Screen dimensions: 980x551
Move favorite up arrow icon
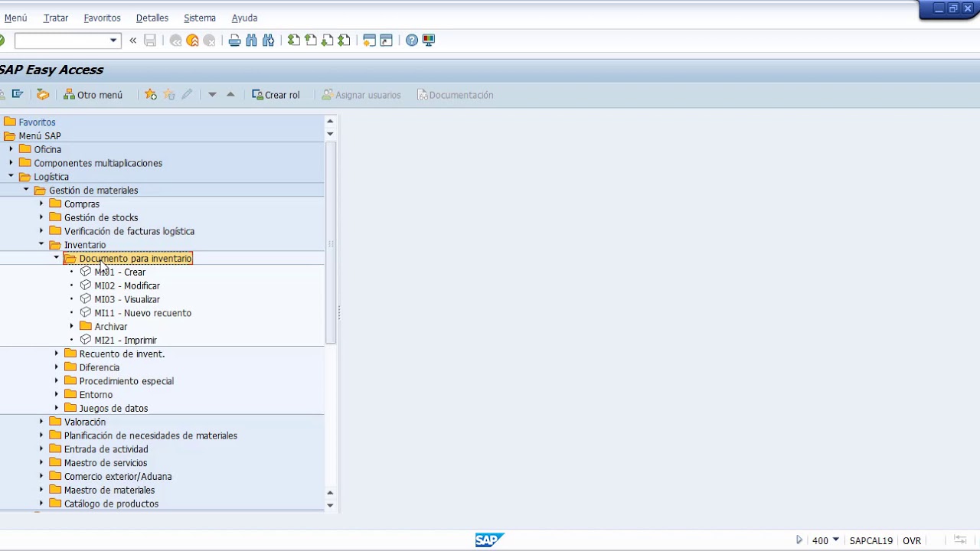[x=230, y=95]
